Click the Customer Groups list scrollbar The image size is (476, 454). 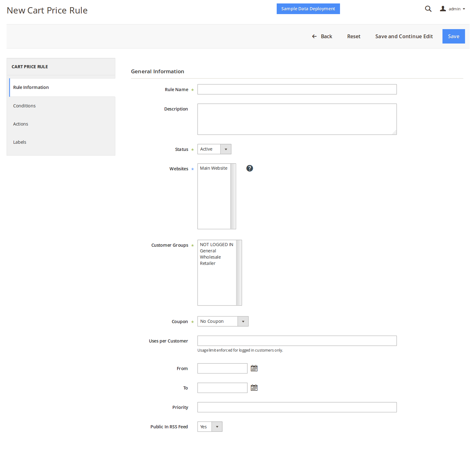(x=239, y=272)
